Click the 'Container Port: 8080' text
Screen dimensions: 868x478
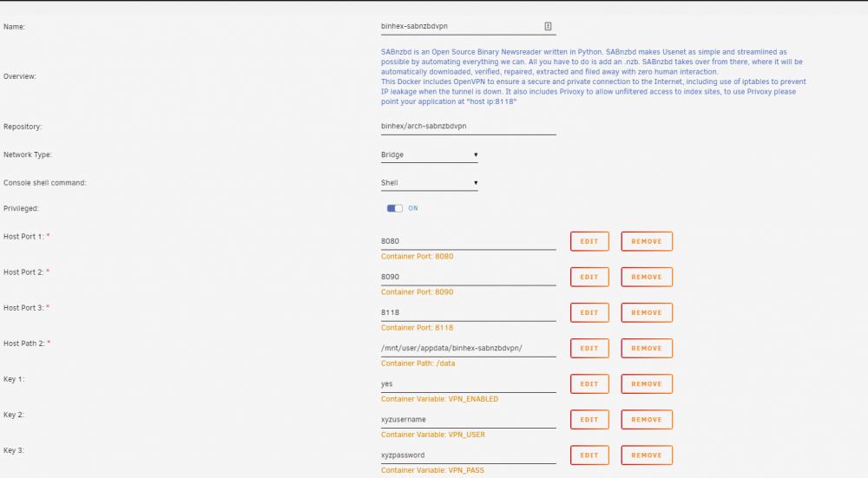pos(417,257)
